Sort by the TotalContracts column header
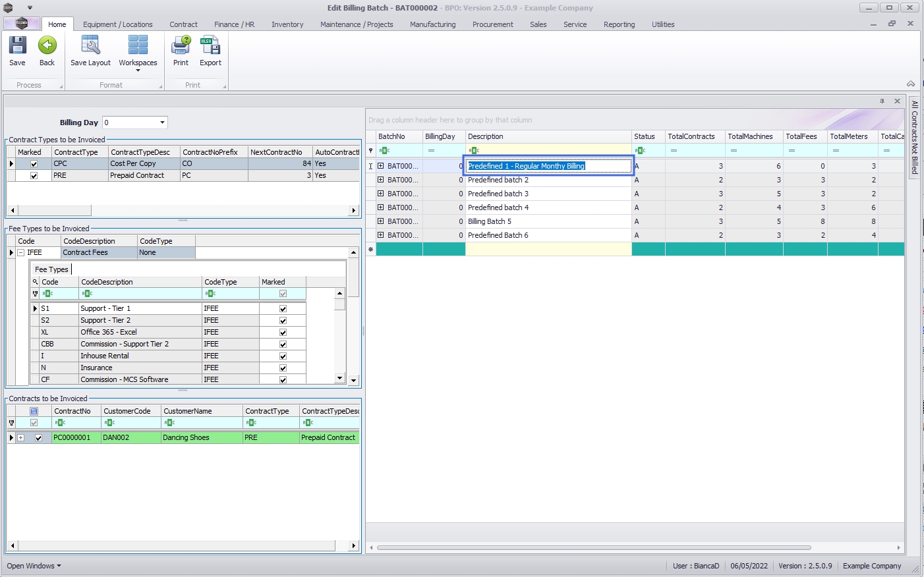The width and height of the screenshot is (924, 577). [691, 136]
